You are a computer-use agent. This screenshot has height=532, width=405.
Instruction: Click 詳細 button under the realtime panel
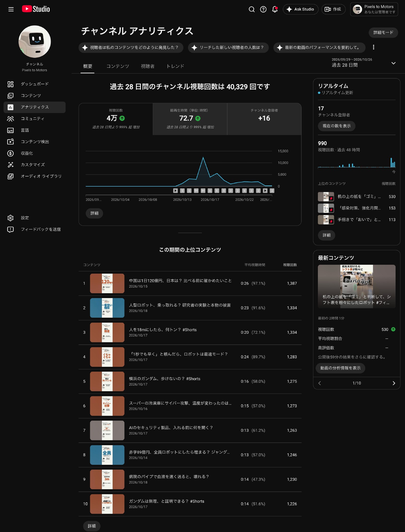tap(327, 235)
